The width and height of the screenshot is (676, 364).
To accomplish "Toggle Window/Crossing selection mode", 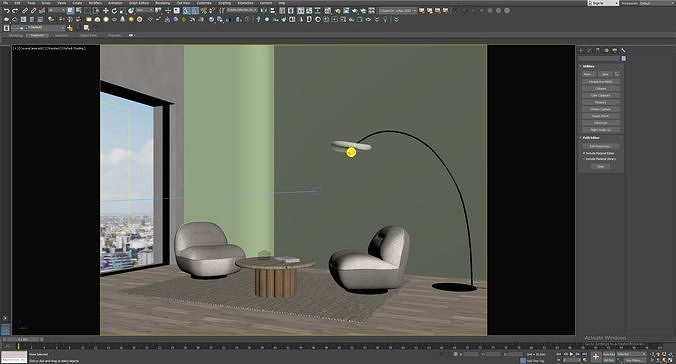I will coord(96,10).
